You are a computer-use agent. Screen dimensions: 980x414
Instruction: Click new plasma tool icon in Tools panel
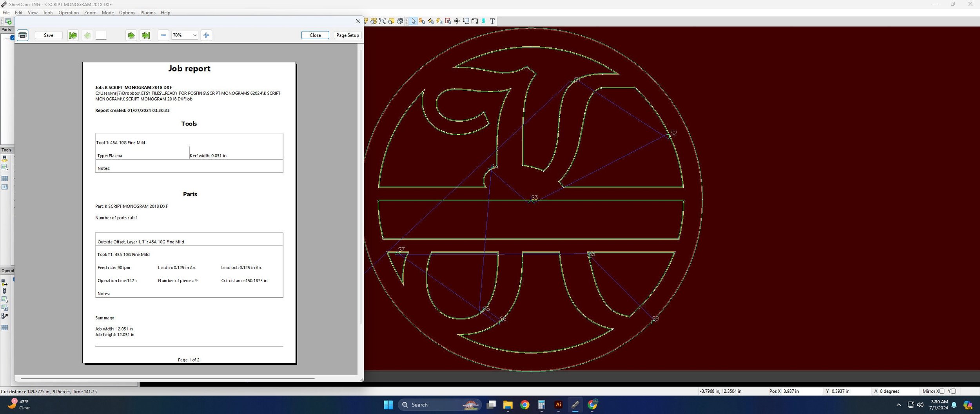coord(5,159)
